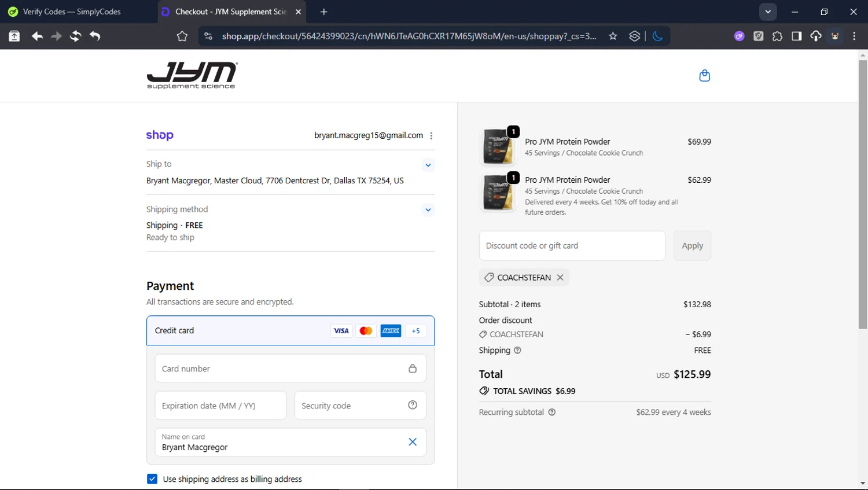Click the first Pro JYM Protein Powder thumbnail

point(498,147)
